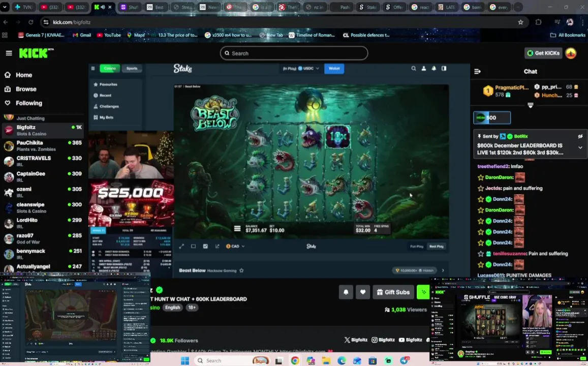The width and height of the screenshot is (588, 366).
Task: Click the Stake search magnifier icon
Action: click(x=413, y=68)
